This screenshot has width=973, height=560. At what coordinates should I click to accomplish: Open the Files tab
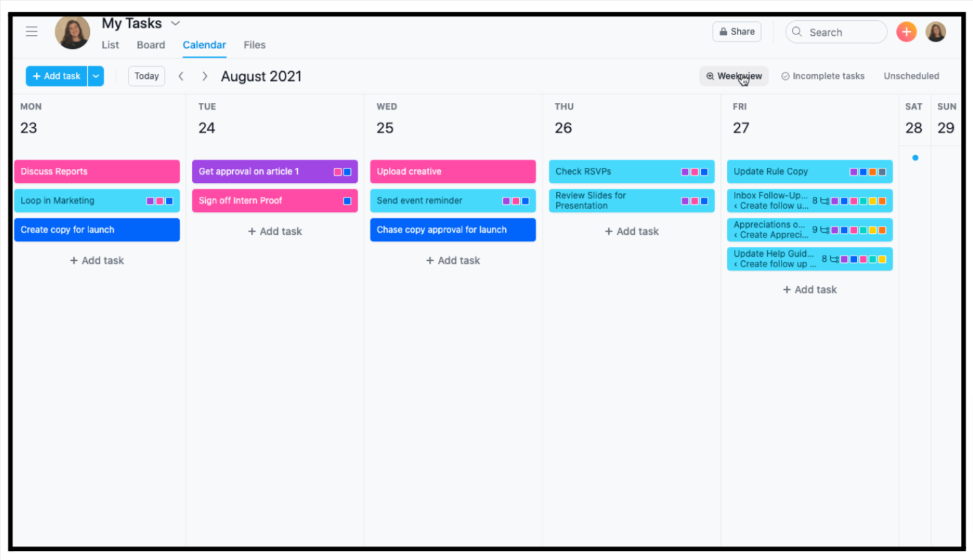point(254,45)
